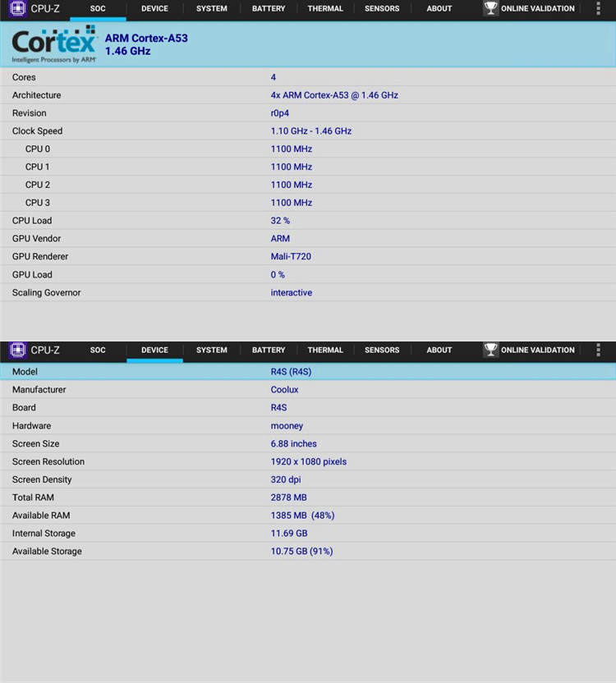This screenshot has height=683, width=616.
Task: Select the THERMAL tab above the Cortex header
Action: coord(325,9)
